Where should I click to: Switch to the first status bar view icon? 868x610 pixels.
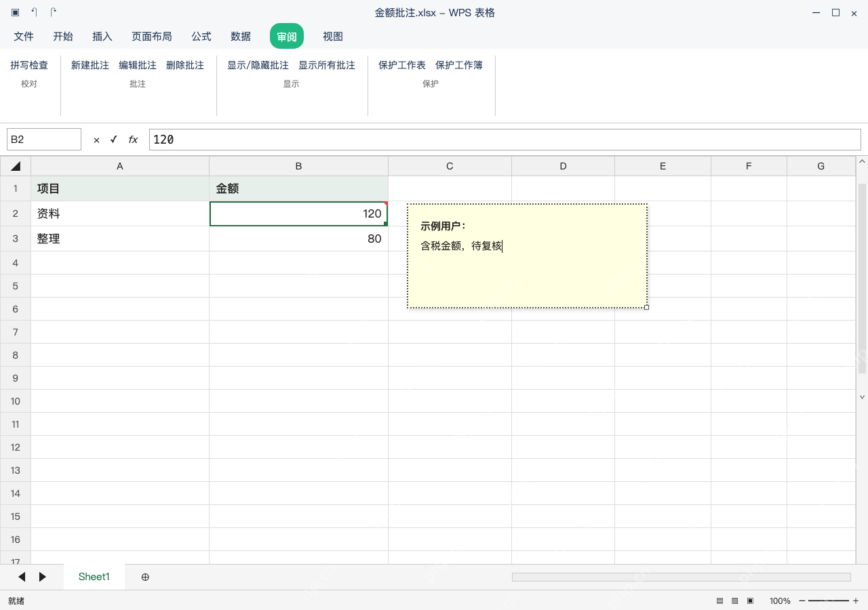coord(719,601)
